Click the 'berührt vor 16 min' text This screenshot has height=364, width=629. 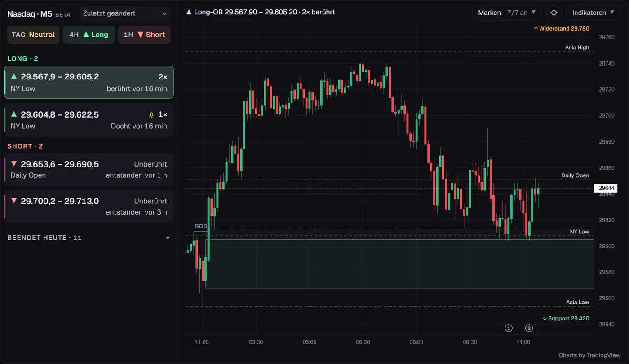coord(137,88)
